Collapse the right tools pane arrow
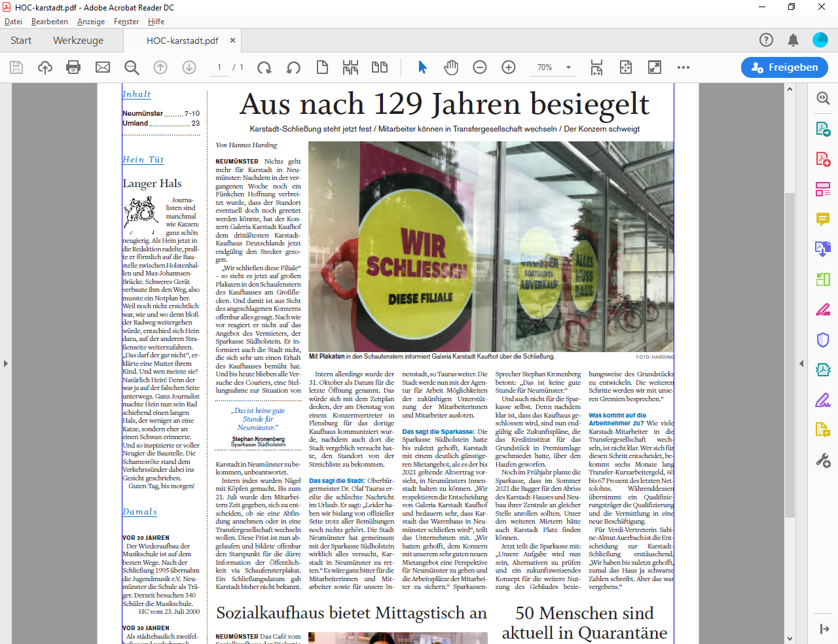The image size is (838, 644). tap(801, 363)
